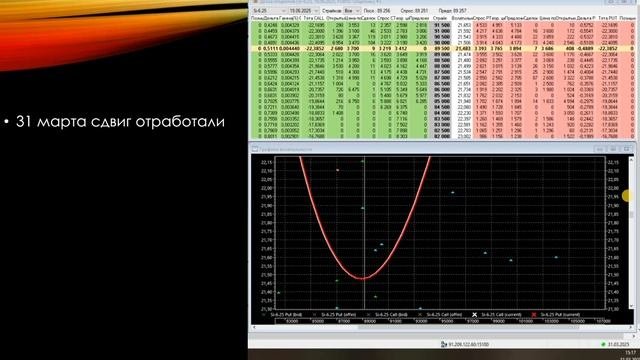Select the 91 000 strike row
This screenshot has width=640, height=360.
point(443,31)
